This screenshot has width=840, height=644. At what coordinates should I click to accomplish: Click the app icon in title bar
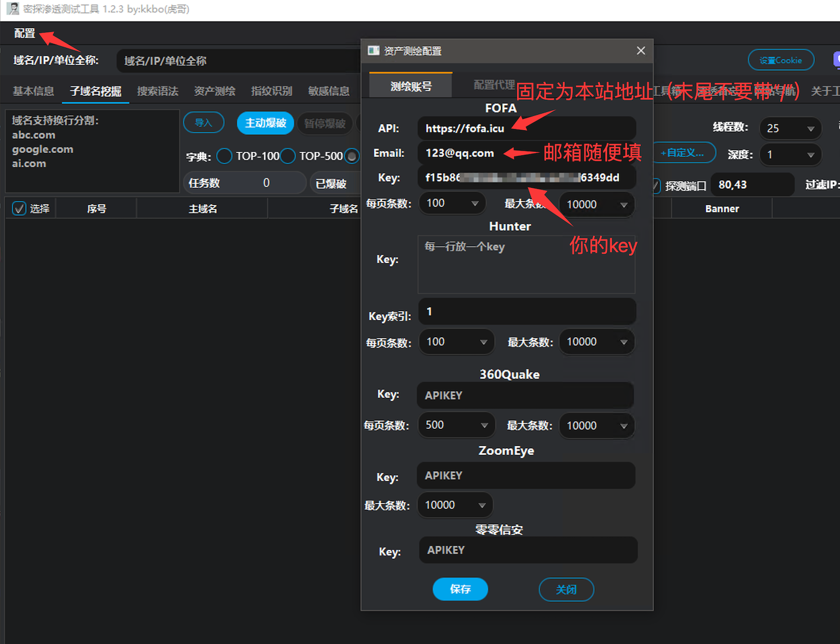click(x=13, y=9)
